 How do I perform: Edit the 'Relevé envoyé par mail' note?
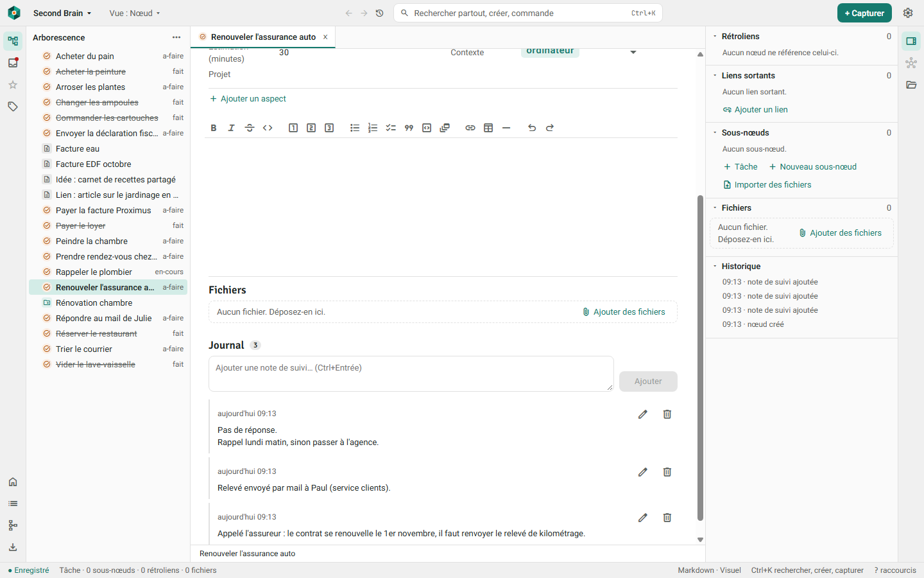coord(643,472)
